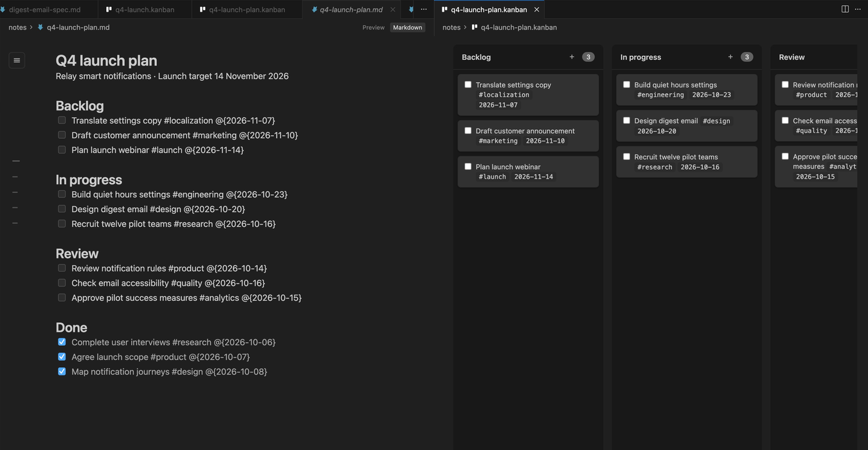Check Build quiet hours settings in markdown list
The height and width of the screenshot is (450, 868).
pos(62,194)
